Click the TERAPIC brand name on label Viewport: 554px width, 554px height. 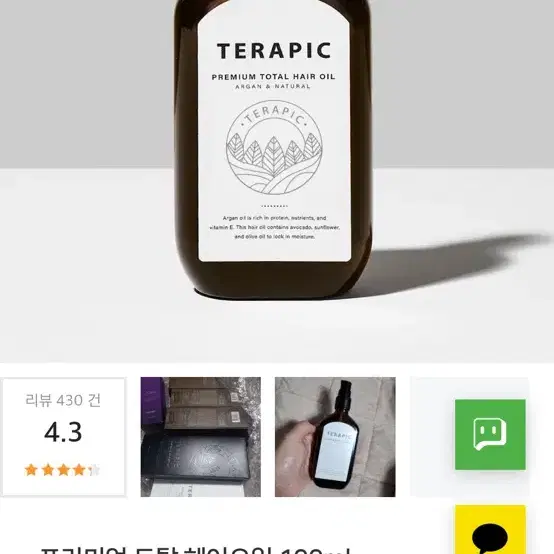point(274,51)
